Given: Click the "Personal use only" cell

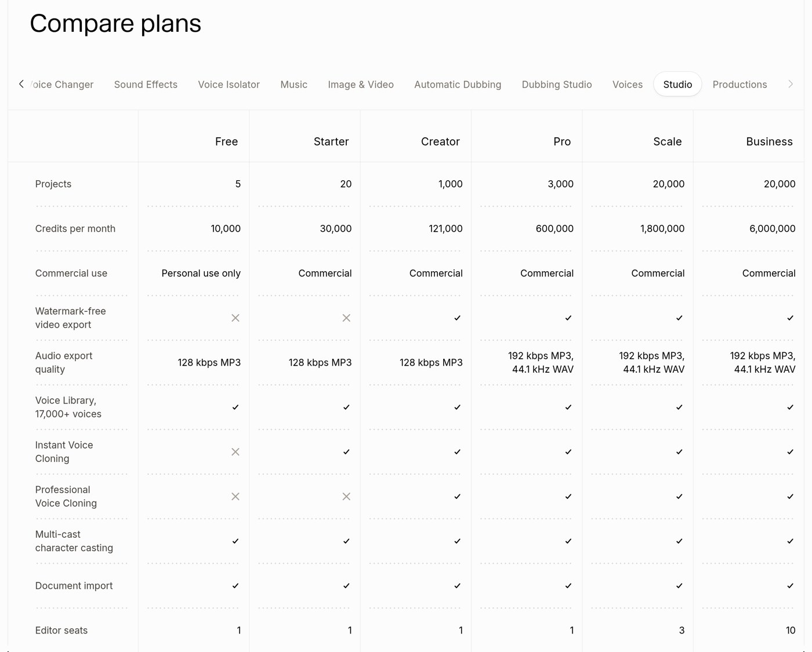Looking at the screenshot, I should pyautogui.click(x=201, y=274).
